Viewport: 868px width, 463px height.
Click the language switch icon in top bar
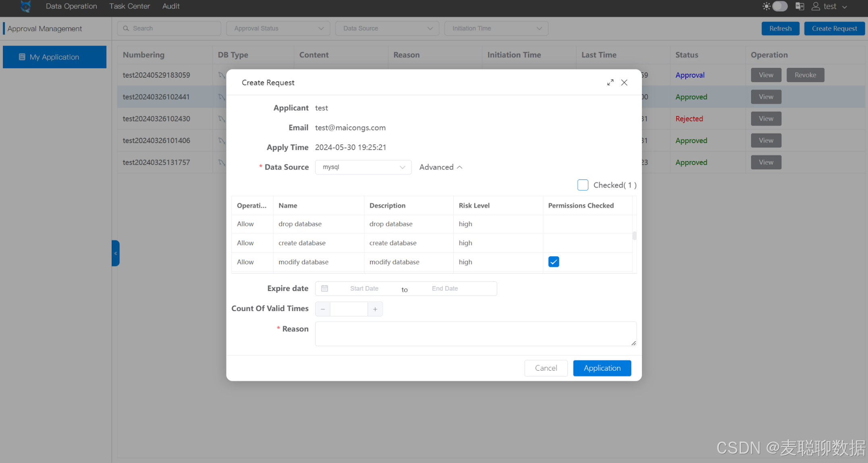coord(799,6)
